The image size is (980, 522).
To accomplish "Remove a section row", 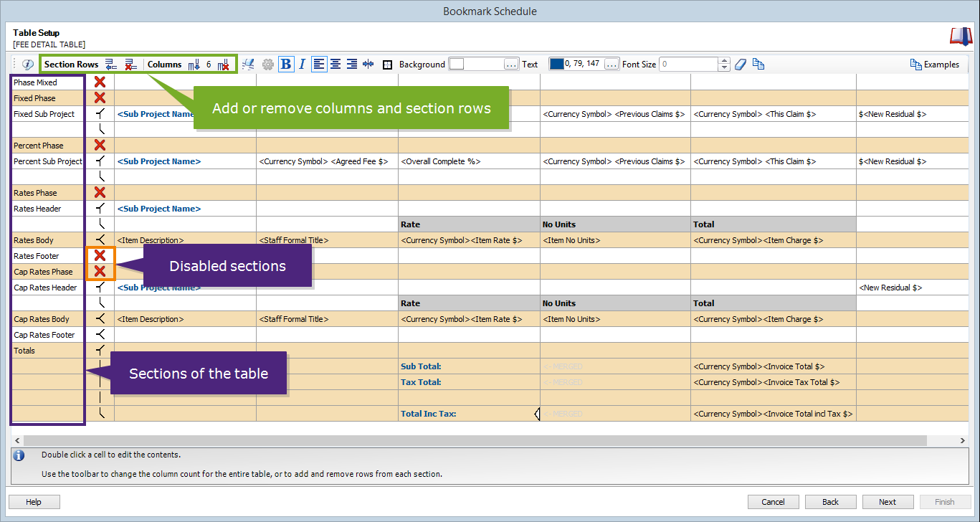I will point(130,64).
